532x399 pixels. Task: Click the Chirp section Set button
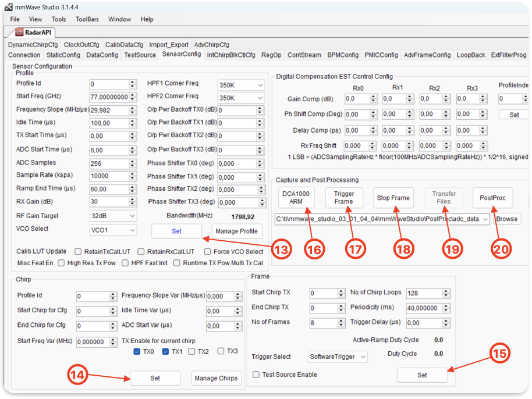155,378
